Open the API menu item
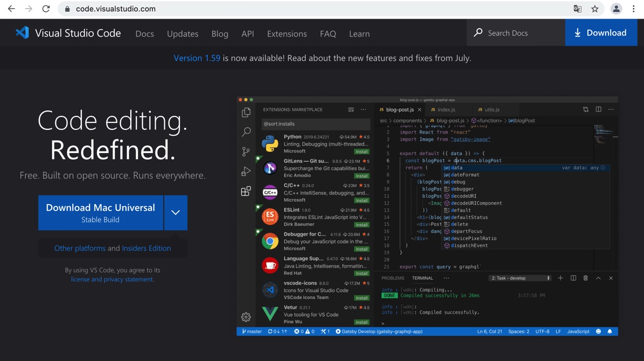Image resolution: width=644 pixels, height=361 pixels. pos(248,34)
